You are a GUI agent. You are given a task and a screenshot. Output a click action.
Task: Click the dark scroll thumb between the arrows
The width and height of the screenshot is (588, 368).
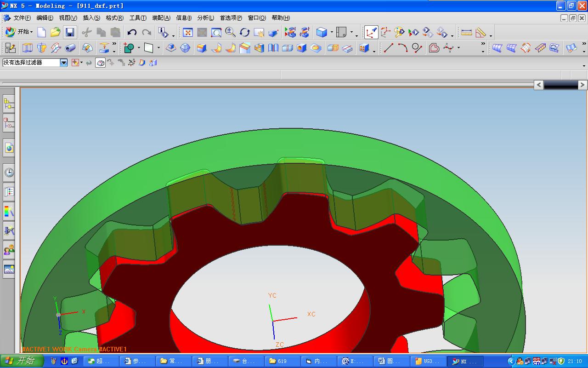[560, 85]
